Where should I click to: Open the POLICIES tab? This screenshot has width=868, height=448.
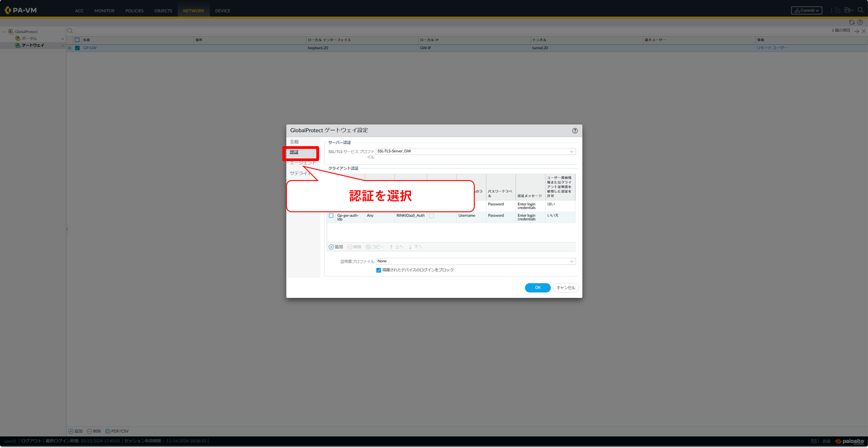coord(134,10)
